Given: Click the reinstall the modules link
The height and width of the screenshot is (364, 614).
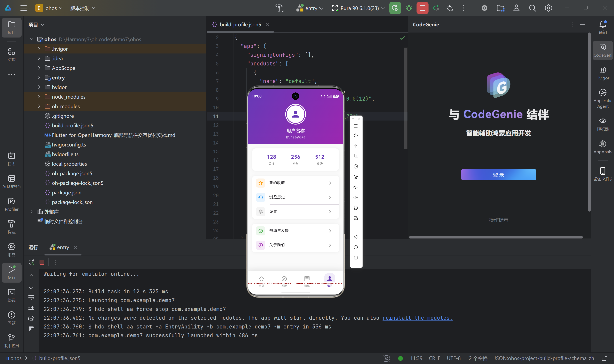Looking at the screenshot, I should (x=417, y=318).
